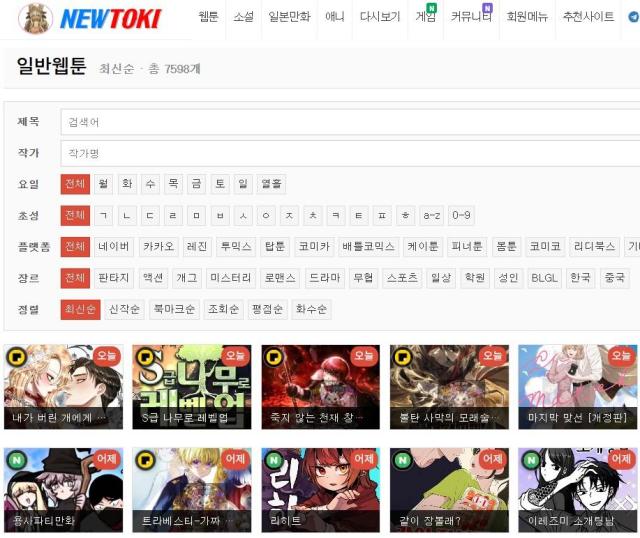Open the 애니 menu
Image resolution: width=640 pixels, height=538 pixels.
(x=335, y=17)
